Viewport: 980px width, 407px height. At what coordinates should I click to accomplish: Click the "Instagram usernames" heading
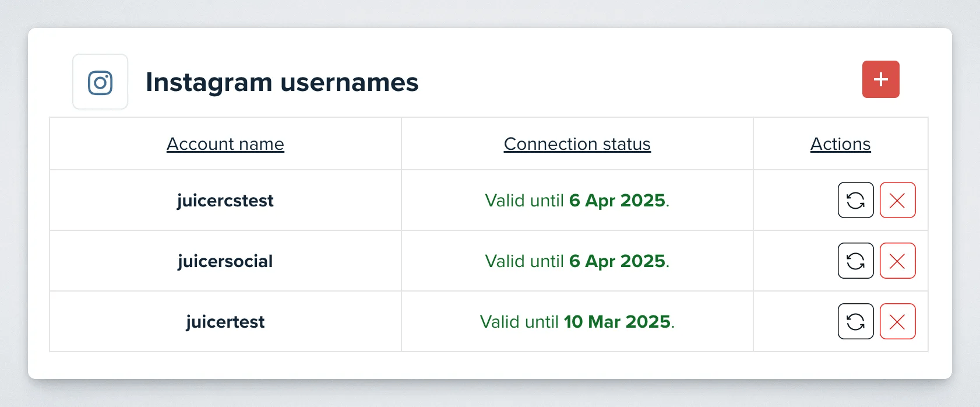282,82
